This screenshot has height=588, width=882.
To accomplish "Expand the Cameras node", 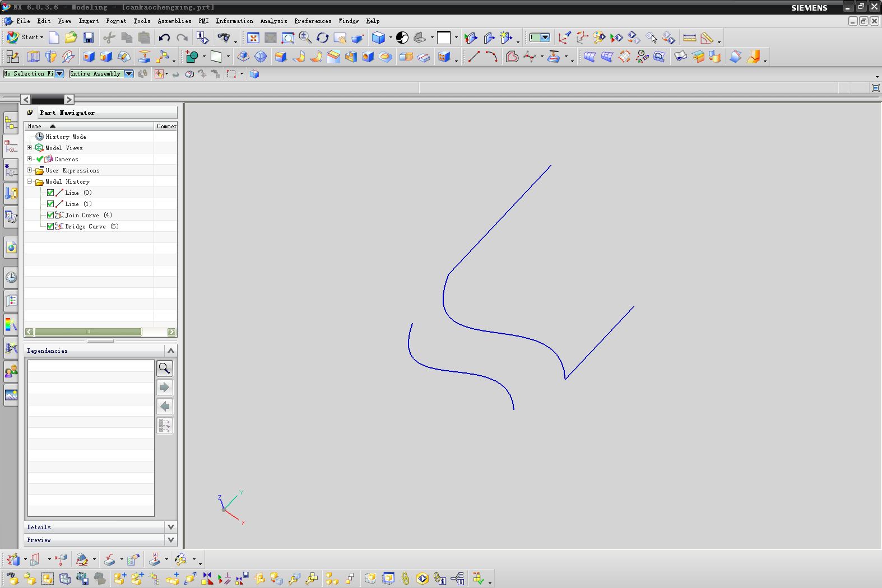I will pos(30,159).
